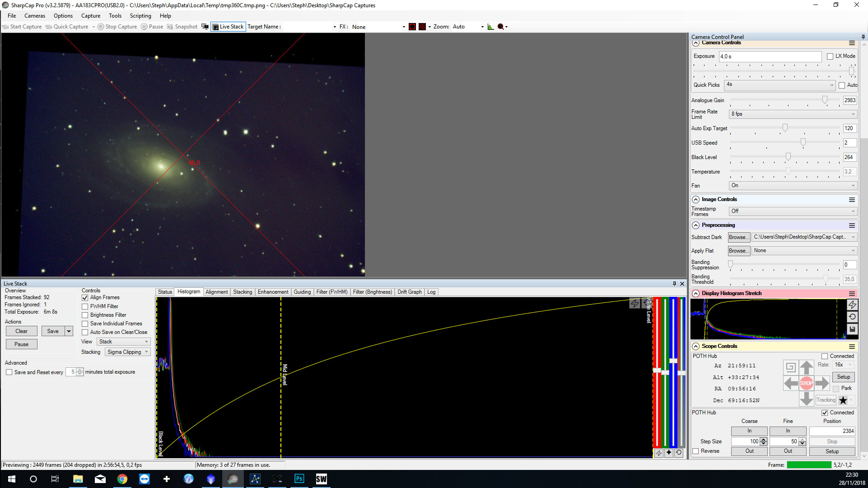Click the Analogue Gain slider handle

[825, 100]
